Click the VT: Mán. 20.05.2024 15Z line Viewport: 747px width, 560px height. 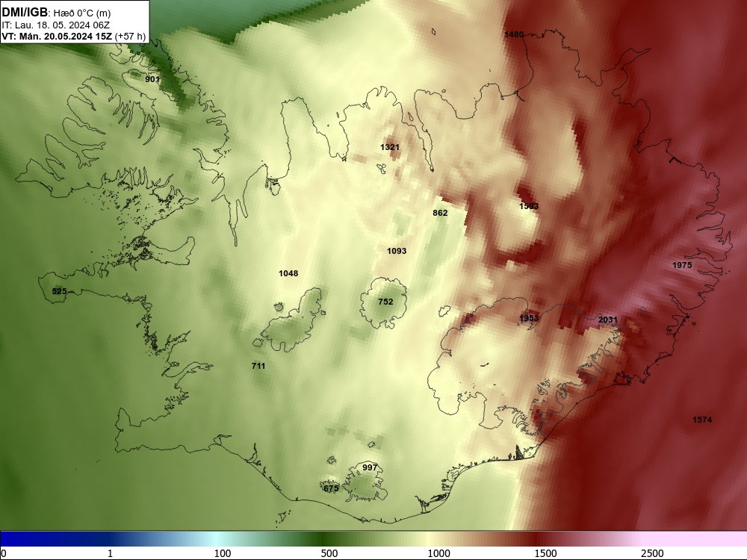(x=73, y=36)
